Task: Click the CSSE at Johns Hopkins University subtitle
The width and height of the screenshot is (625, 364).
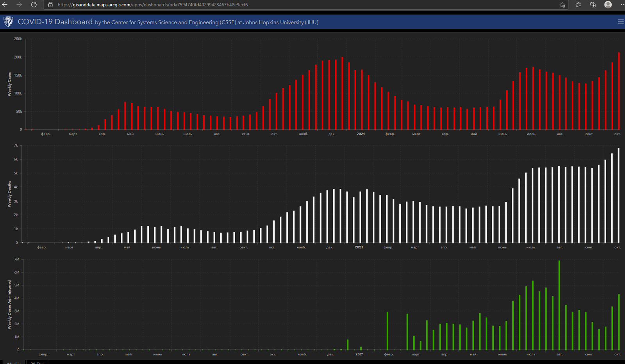Action: tap(207, 23)
